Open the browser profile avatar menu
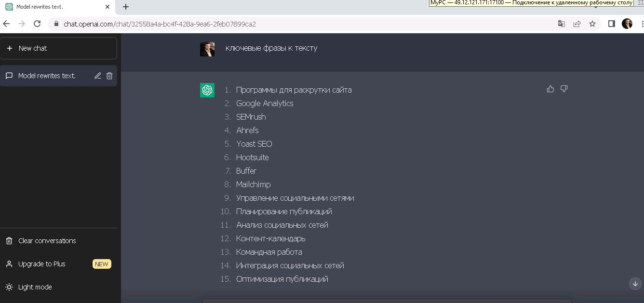This screenshot has width=644, height=303. (x=627, y=23)
